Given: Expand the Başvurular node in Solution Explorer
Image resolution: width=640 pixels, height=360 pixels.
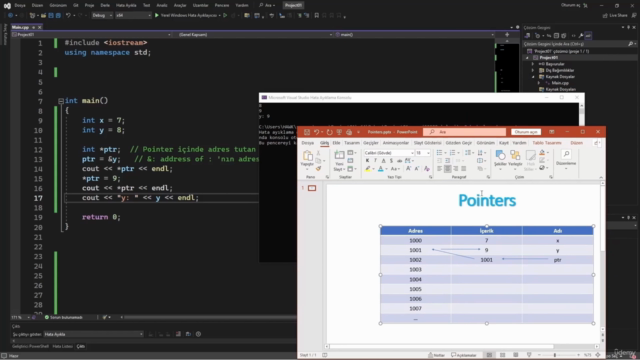Looking at the screenshot, I should click(533, 64).
